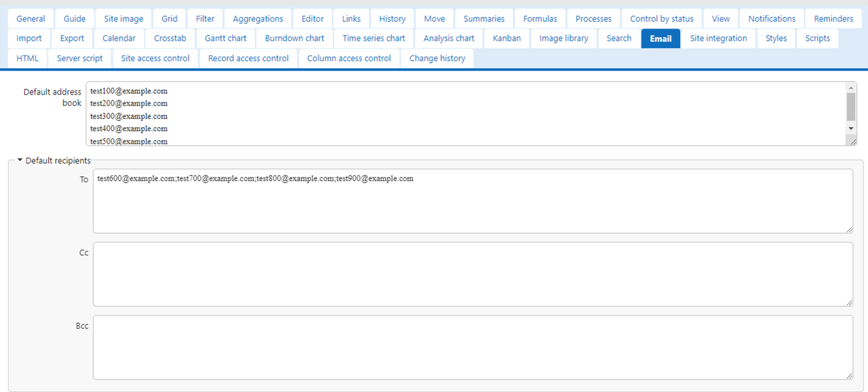Image resolution: width=868 pixels, height=392 pixels.
Task: Click the active Email tab
Action: click(661, 38)
